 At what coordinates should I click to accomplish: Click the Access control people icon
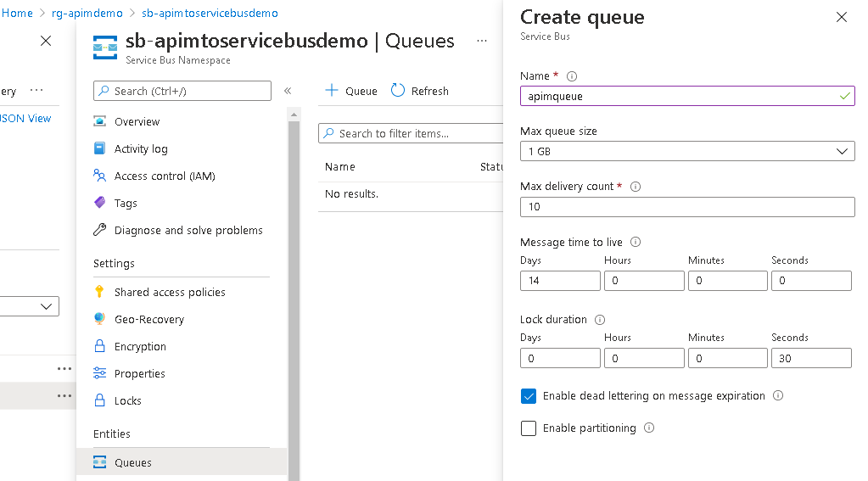tap(99, 176)
